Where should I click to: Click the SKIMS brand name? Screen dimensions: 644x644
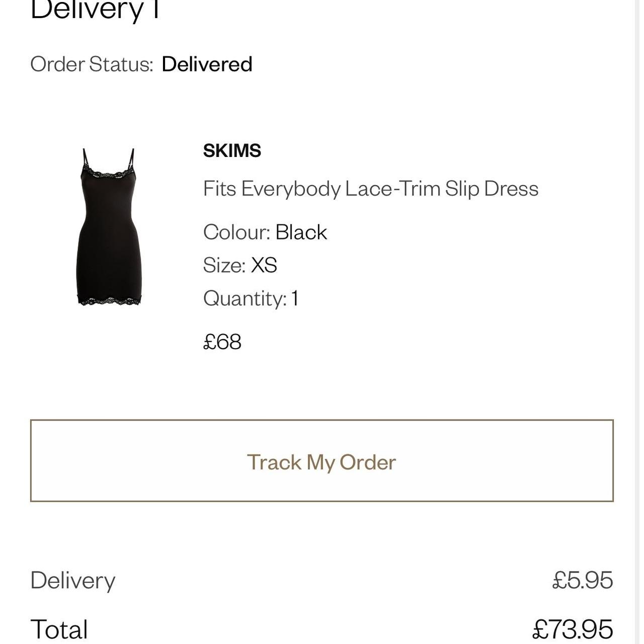click(232, 150)
